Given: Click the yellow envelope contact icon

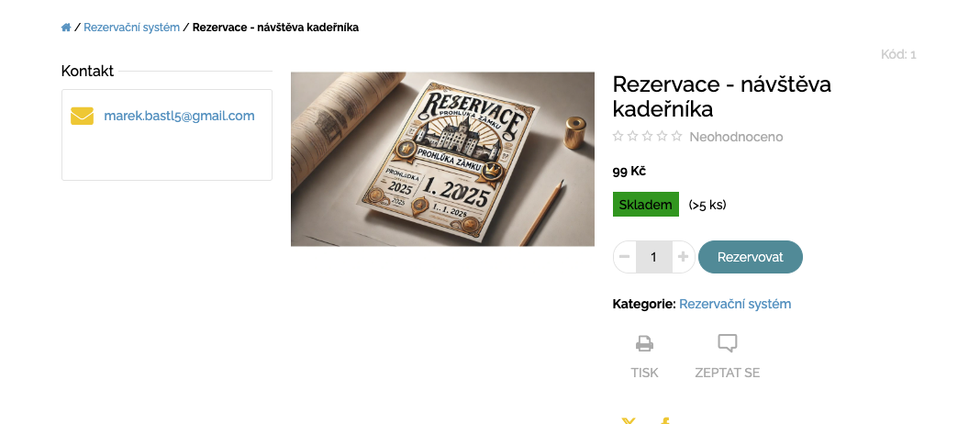Looking at the screenshot, I should (82, 117).
